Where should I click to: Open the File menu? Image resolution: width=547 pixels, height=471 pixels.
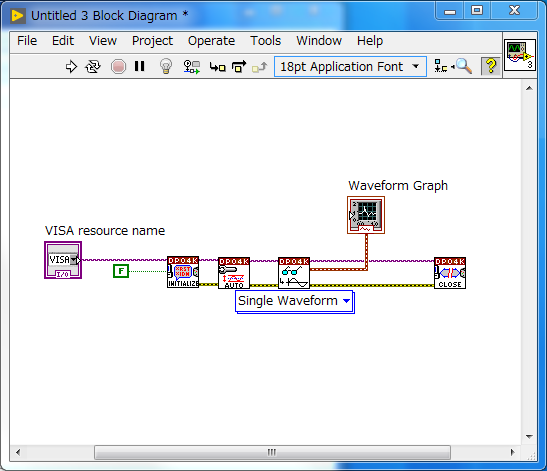[27, 41]
